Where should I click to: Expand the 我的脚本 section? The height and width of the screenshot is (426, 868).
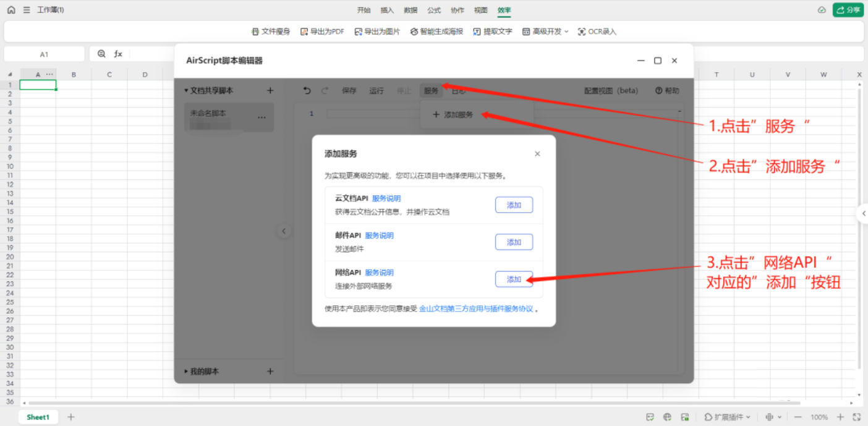tap(186, 372)
